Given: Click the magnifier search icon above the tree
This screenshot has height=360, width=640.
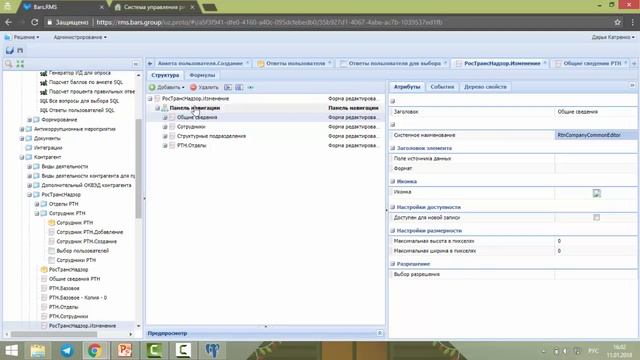Looking at the screenshot, I should 9,64.
